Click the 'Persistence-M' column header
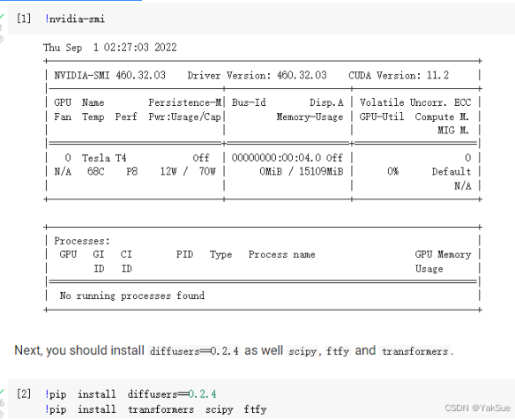The width and height of the screenshot is (515, 420). pos(185,102)
